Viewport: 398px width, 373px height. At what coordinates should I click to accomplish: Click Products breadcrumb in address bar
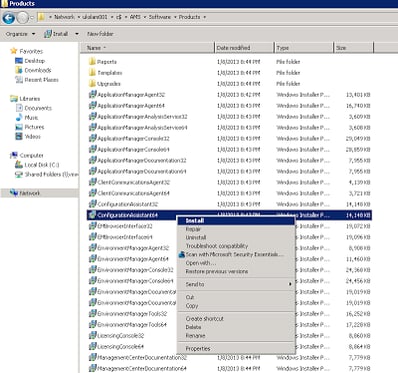[x=190, y=17]
